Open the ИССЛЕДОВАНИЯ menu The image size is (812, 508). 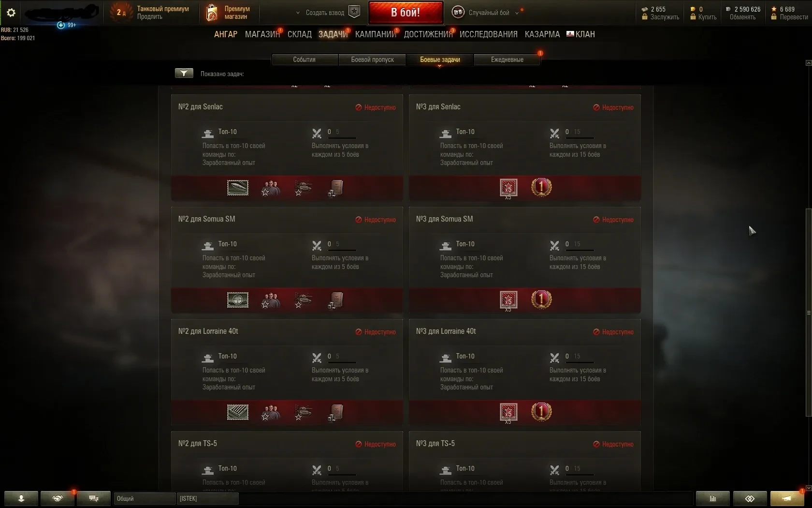point(488,34)
